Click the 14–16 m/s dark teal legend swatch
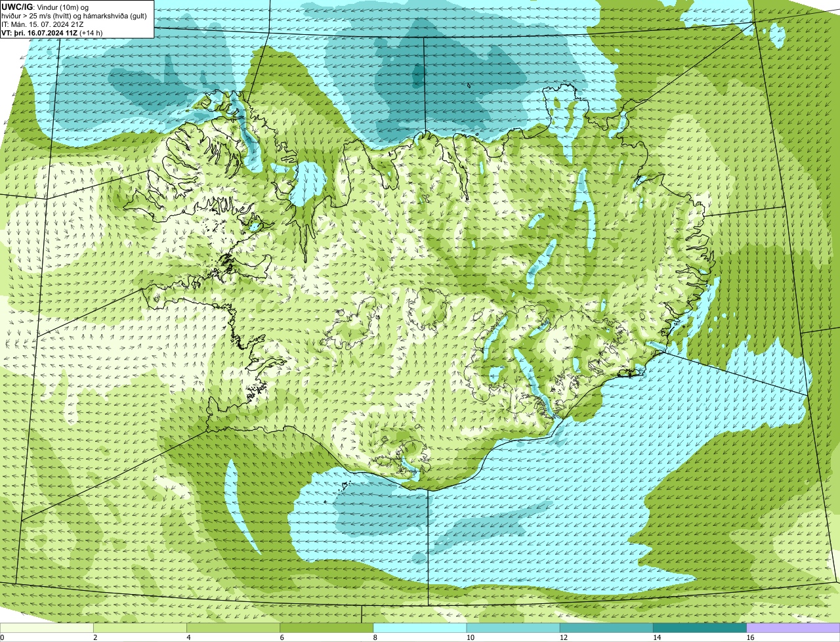 point(700,628)
